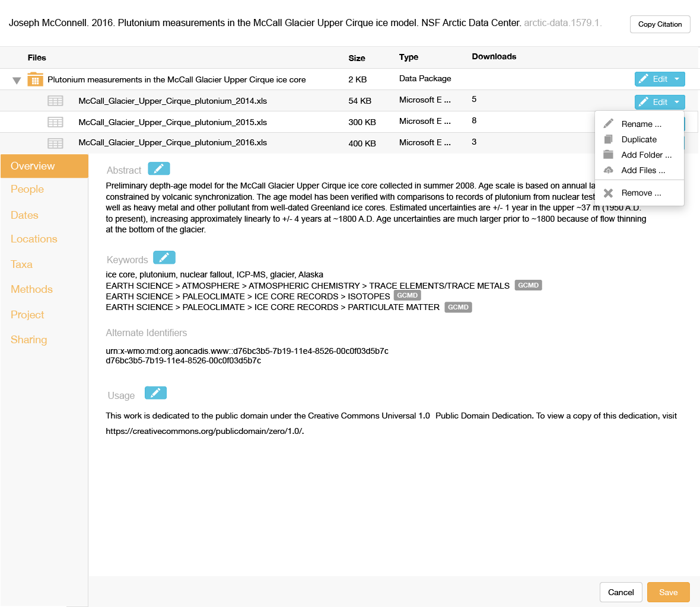700x607 pixels.
Task: Click the Keywords pencil edit icon
Action: point(164,258)
